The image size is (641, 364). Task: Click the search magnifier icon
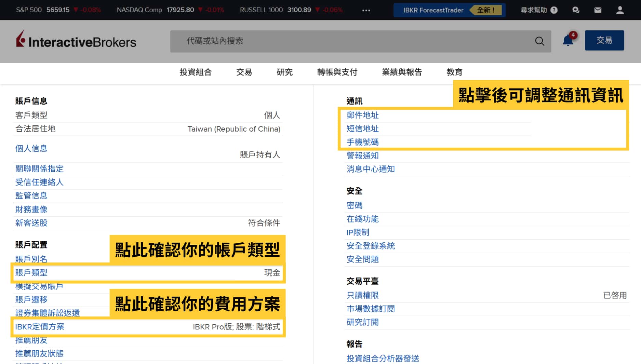(539, 41)
